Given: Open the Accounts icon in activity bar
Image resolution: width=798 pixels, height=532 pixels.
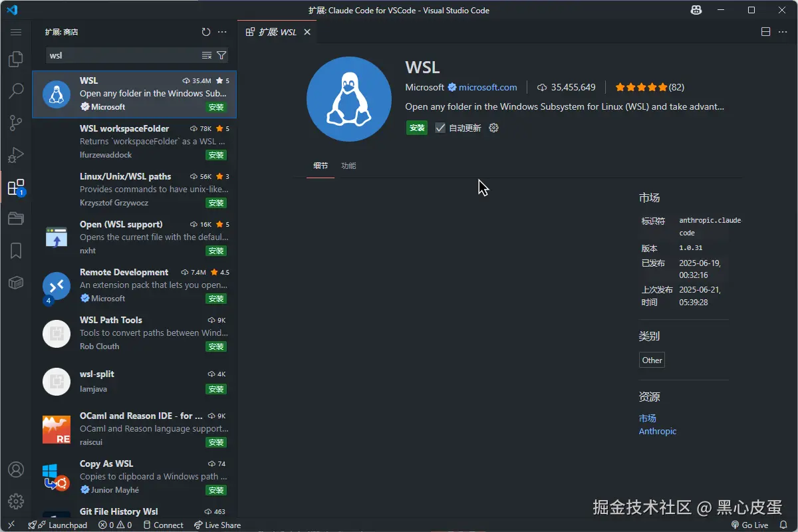Looking at the screenshot, I should pyautogui.click(x=16, y=469).
